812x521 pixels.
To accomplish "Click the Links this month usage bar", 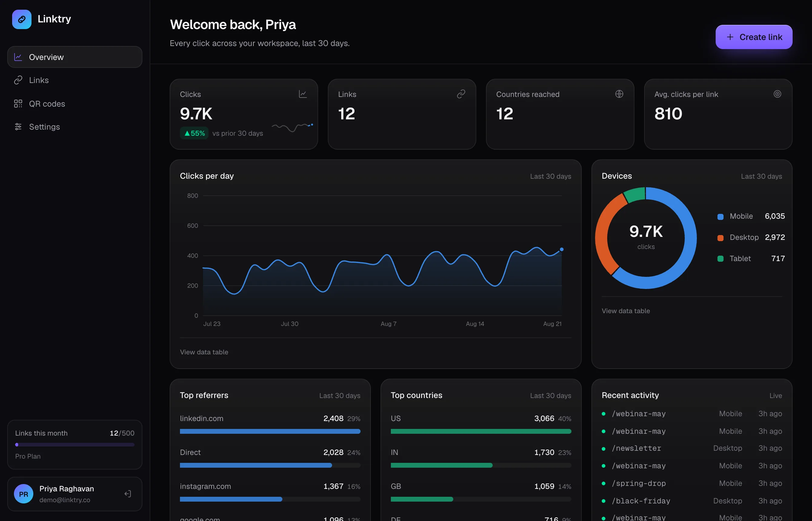I will [x=75, y=445].
